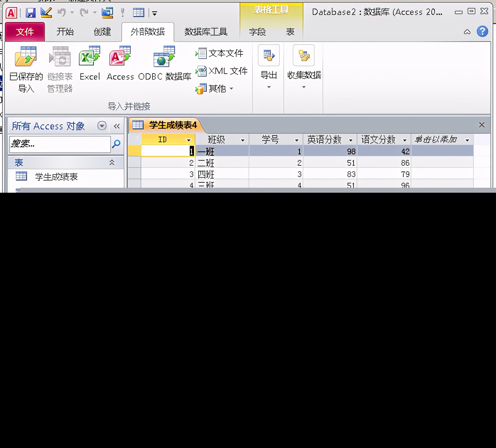Click the 英语分数 cell showing 98

pyautogui.click(x=330, y=151)
